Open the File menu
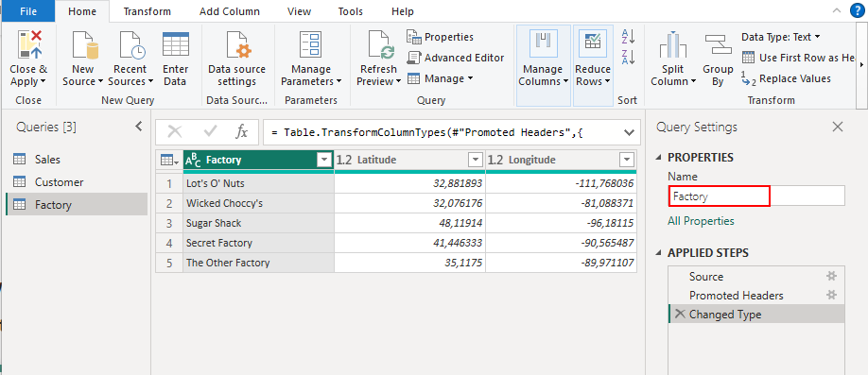Image resolution: width=868 pixels, height=375 pixels. [27, 11]
